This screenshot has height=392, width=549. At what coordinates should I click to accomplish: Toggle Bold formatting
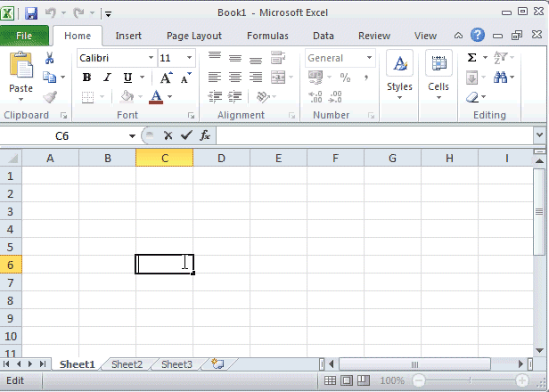point(86,78)
